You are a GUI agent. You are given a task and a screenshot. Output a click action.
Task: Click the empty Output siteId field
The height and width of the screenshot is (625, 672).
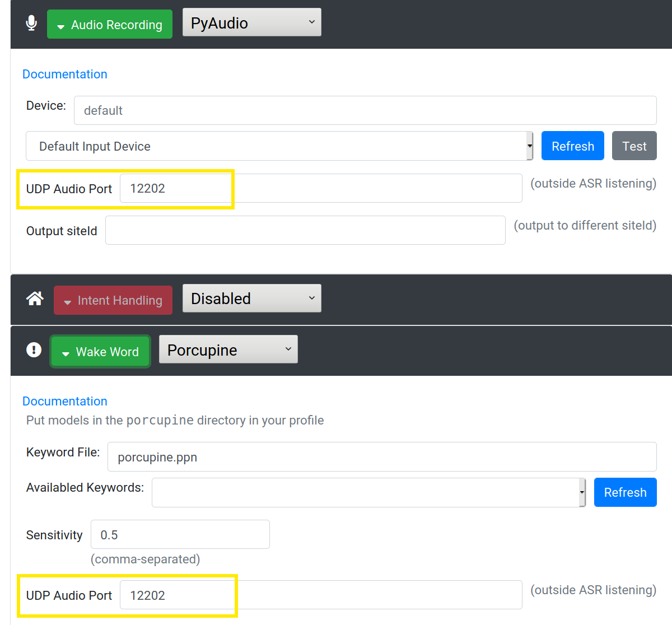305,230
